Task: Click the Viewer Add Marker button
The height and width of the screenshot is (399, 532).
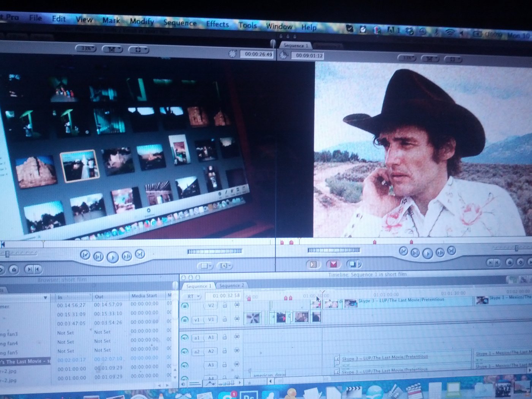Action: (14, 269)
